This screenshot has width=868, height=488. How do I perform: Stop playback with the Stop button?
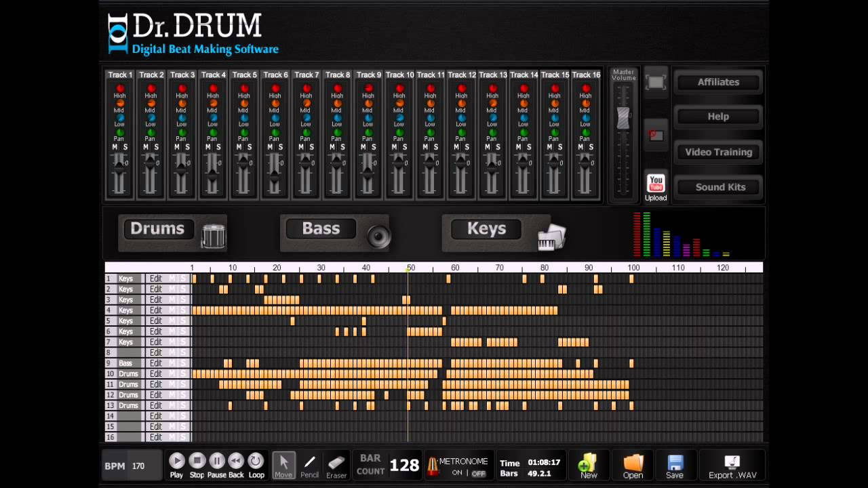197,461
